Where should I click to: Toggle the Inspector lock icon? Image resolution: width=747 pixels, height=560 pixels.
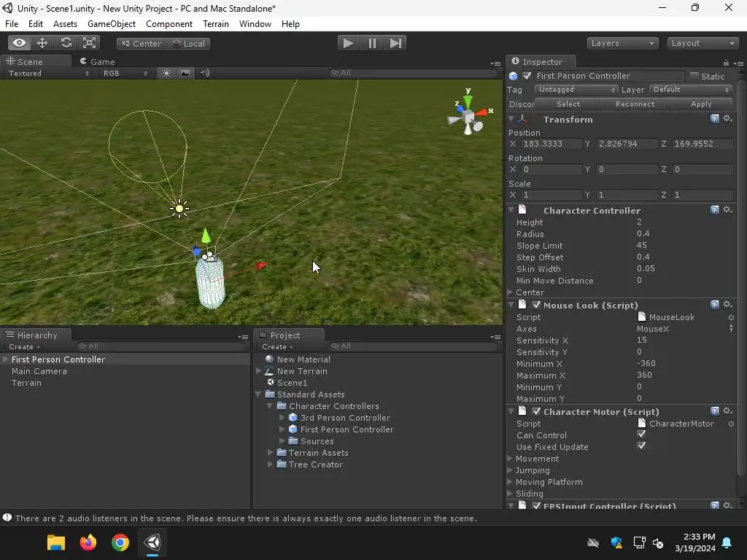pos(726,63)
